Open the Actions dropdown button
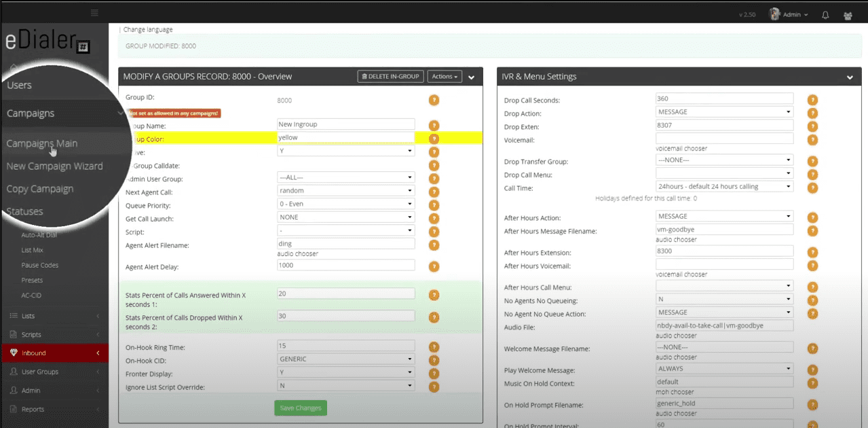The width and height of the screenshot is (868, 428). (x=445, y=76)
